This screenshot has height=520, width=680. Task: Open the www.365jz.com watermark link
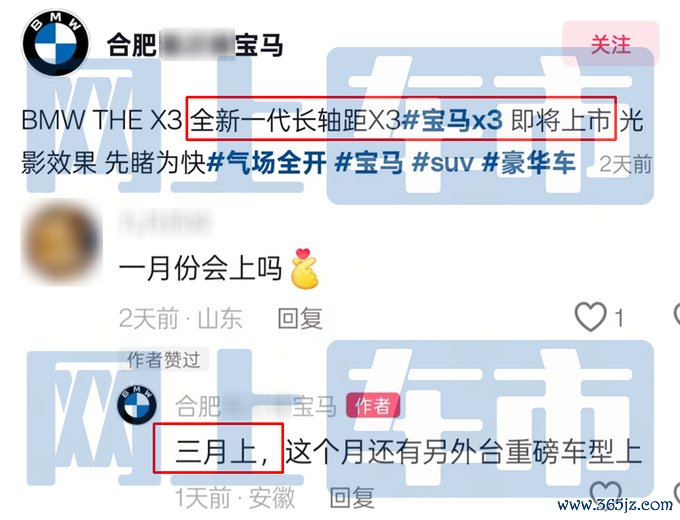pos(616,505)
